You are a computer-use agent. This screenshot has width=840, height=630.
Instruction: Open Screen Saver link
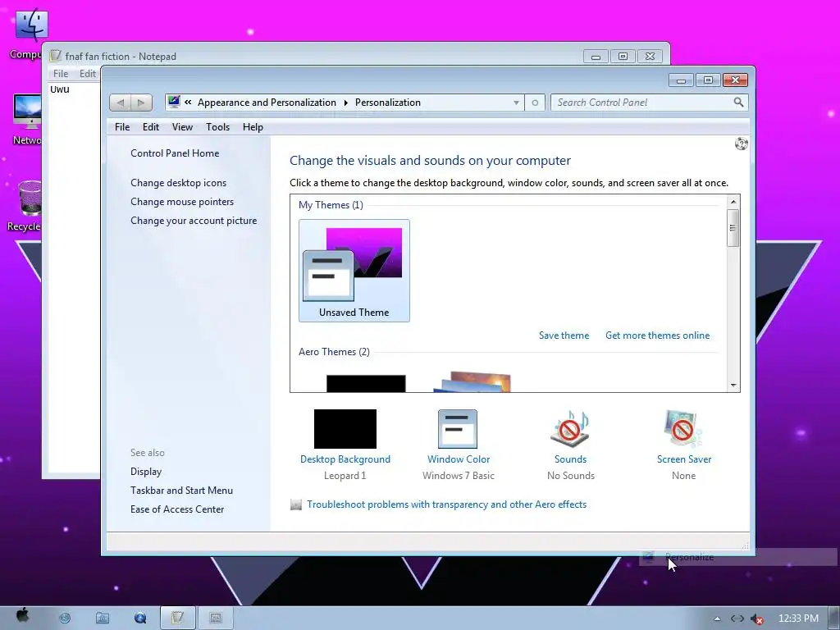point(684,459)
